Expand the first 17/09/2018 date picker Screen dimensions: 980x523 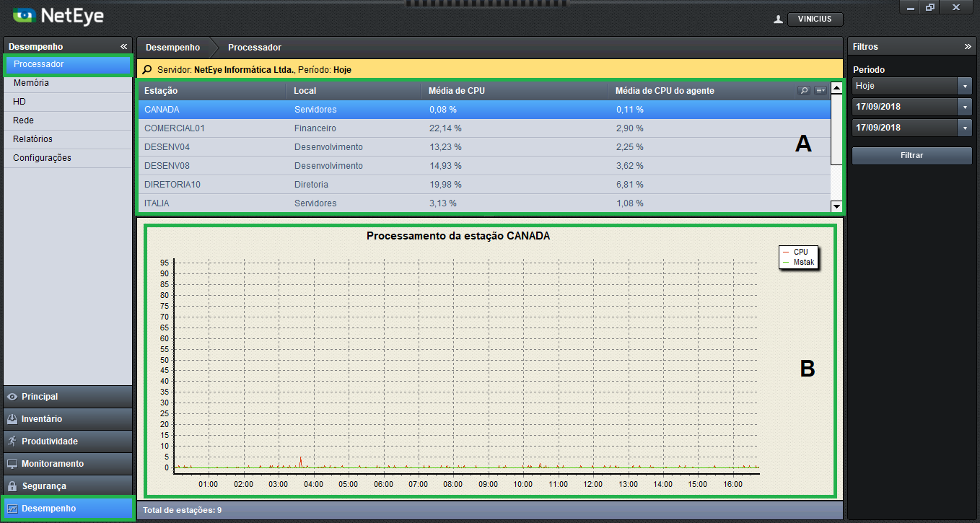966,107
